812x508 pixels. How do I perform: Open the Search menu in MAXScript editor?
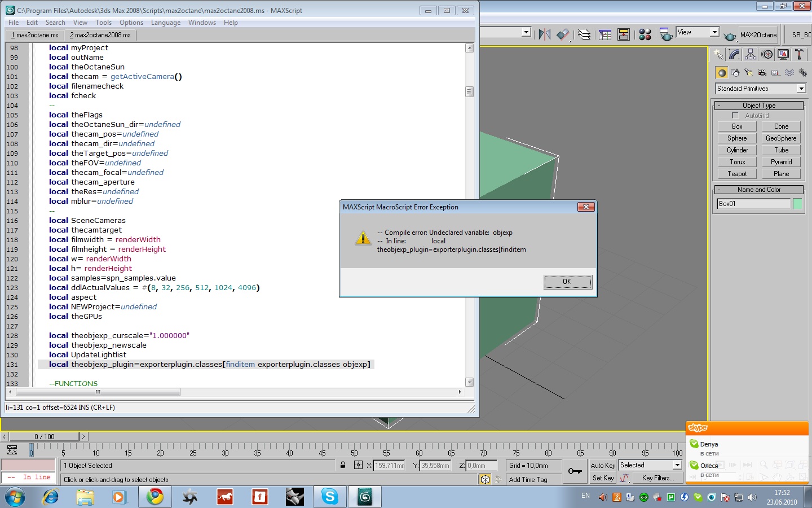click(55, 23)
